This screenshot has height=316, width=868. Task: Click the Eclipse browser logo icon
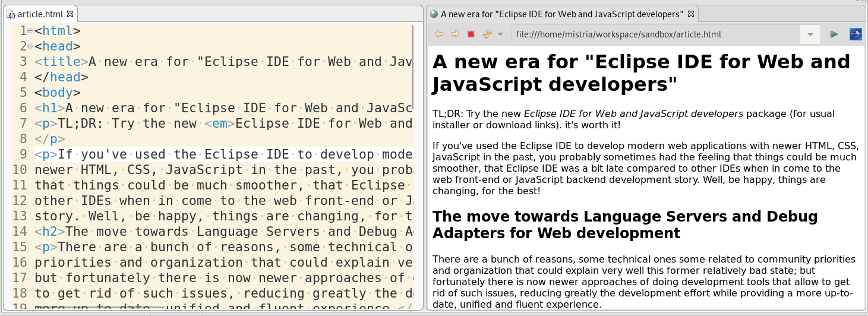click(x=856, y=34)
